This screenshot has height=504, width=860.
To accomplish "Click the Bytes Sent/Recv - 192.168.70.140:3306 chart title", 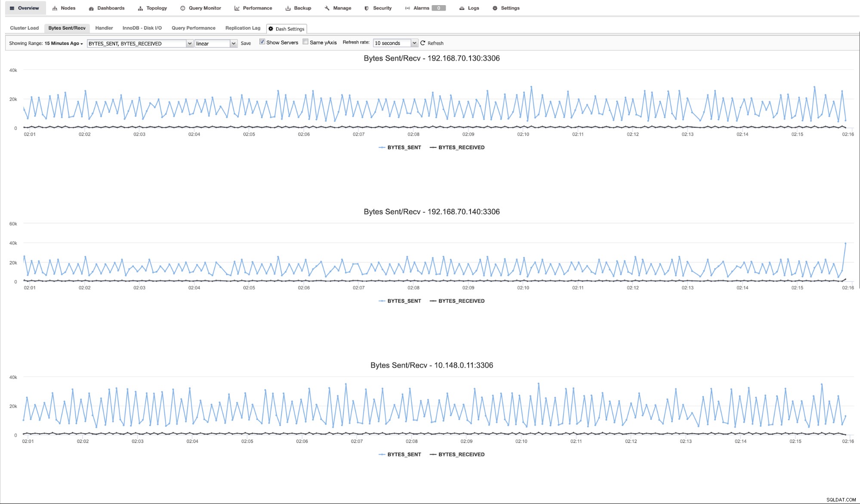I will 432,212.
